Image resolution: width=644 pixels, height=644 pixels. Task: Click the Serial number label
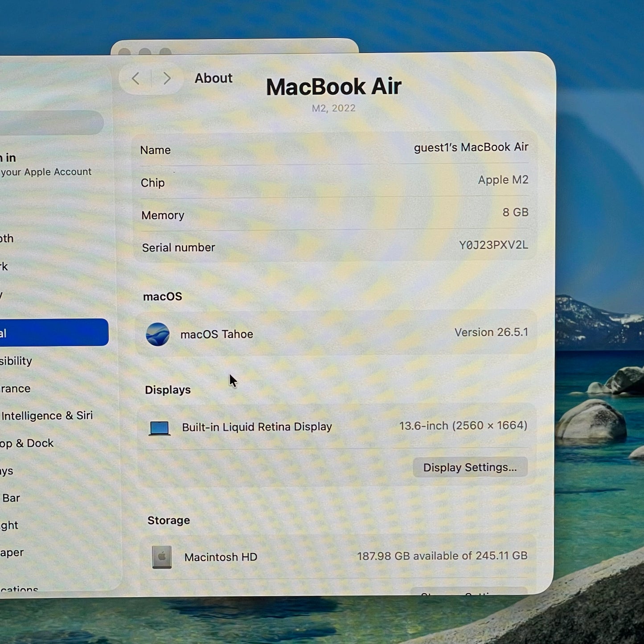178,248
